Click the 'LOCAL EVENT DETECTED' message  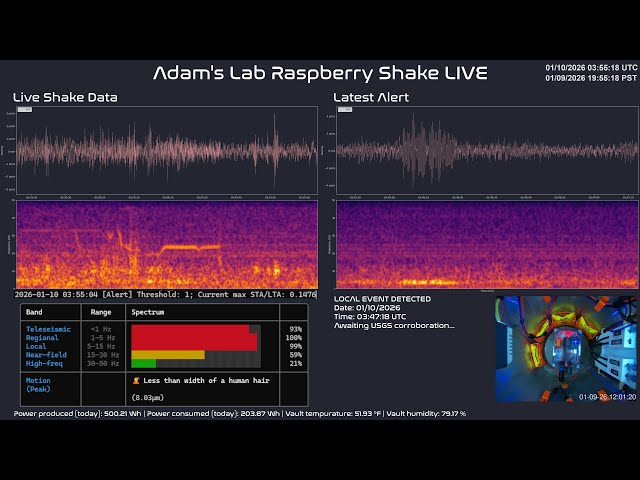(x=382, y=299)
